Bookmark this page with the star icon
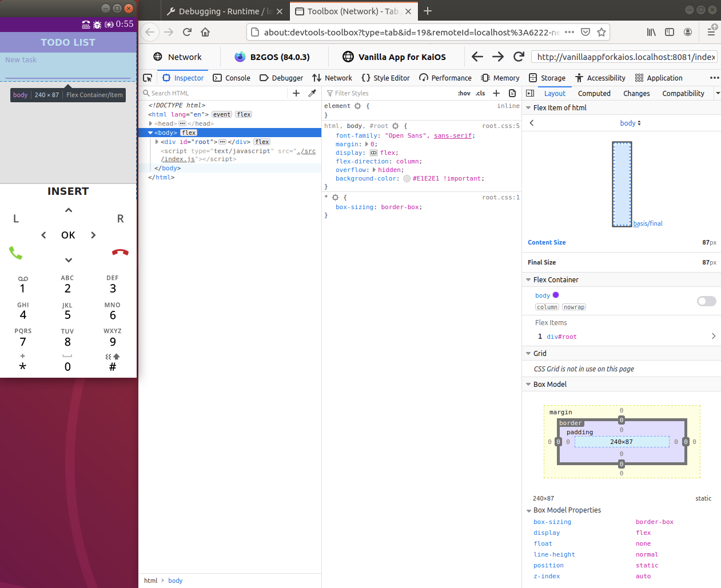 [602, 32]
